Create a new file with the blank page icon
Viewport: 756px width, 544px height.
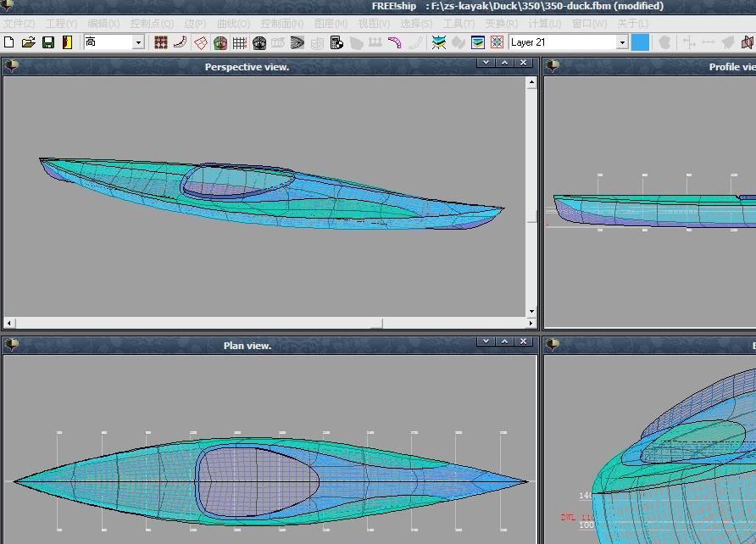click(9, 42)
